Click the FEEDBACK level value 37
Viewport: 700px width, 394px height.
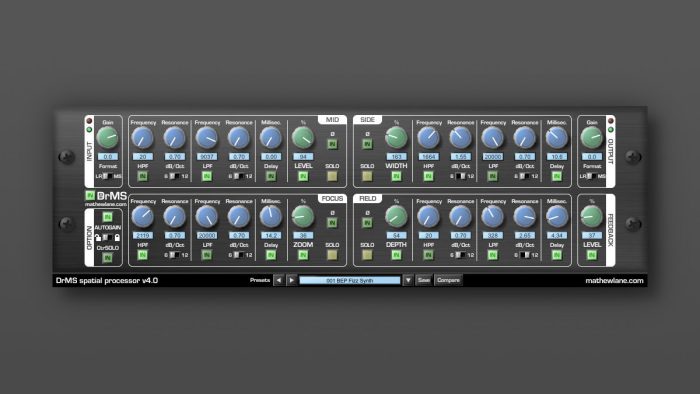592,236
